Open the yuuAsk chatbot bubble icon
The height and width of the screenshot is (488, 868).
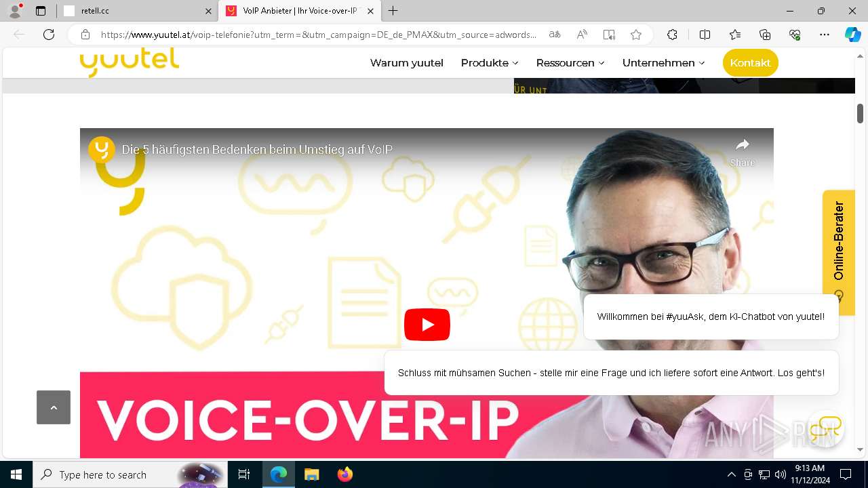tap(825, 428)
